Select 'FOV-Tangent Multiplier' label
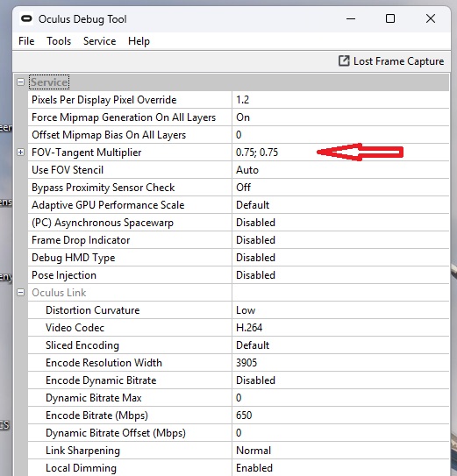This screenshot has height=476, width=457. (87, 152)
